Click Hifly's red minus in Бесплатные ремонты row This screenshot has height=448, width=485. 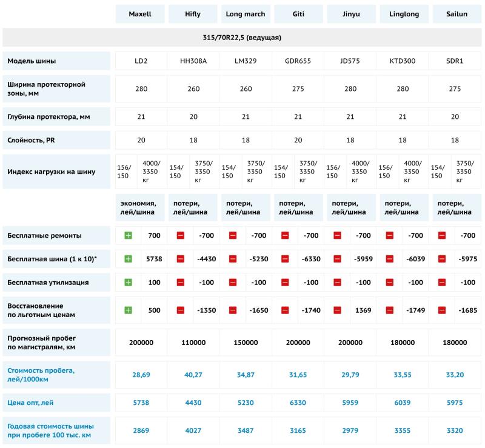(180, 235)
